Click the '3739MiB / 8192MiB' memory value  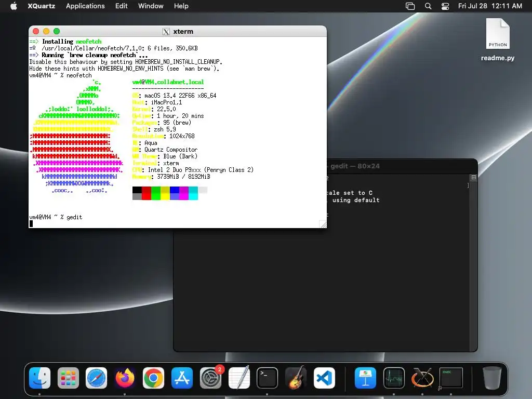(183, 177)
